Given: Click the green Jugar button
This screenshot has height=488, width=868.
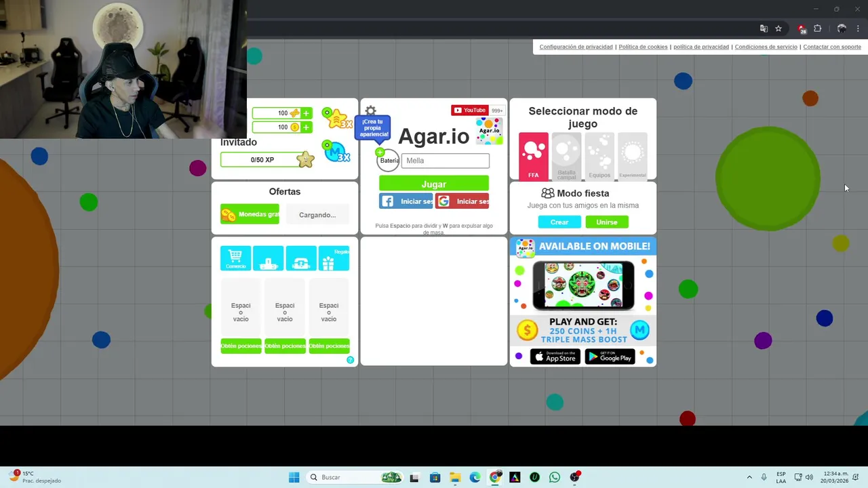Looking at the screenshot, I should (434, 184).
